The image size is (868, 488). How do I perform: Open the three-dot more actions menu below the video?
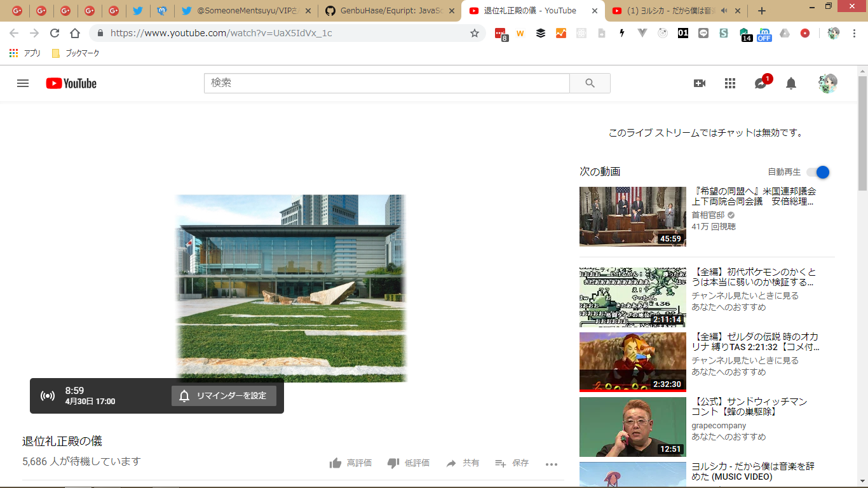551,464
